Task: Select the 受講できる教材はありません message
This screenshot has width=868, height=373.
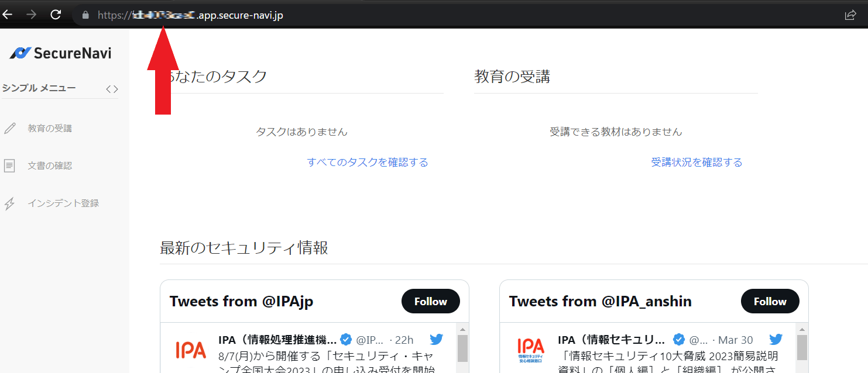Action: tap(616, 132)
